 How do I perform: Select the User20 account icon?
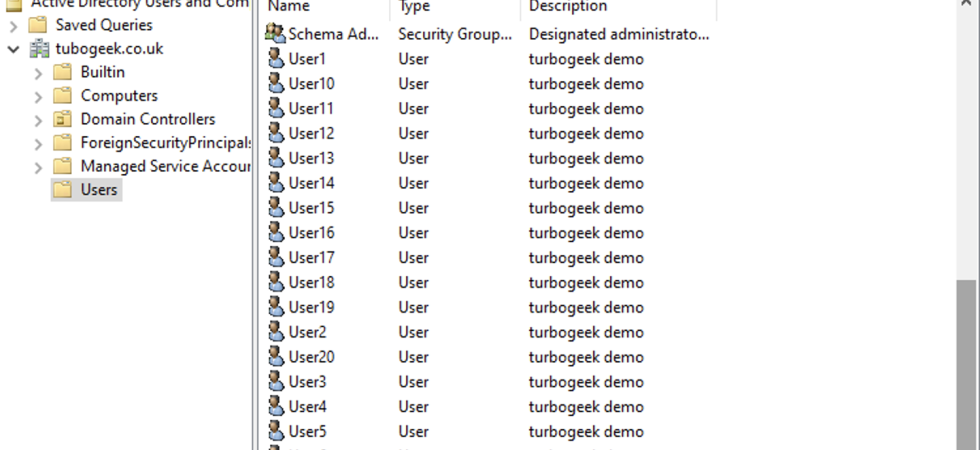276,357
